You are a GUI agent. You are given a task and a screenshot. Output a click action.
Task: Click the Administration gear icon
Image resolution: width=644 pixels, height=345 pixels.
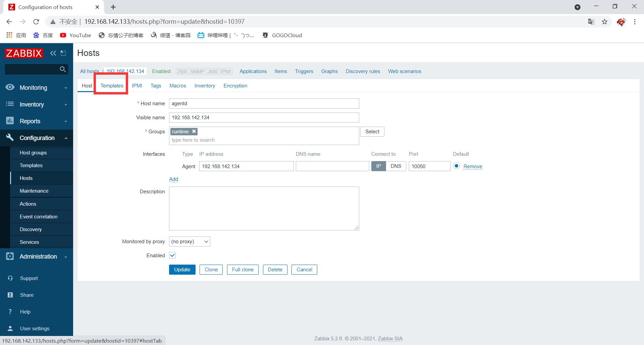pyautogui.click(x=10, y=256)
